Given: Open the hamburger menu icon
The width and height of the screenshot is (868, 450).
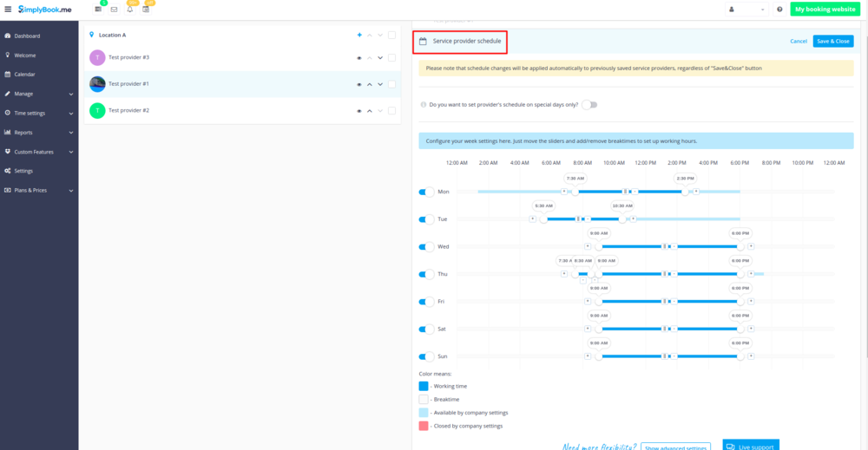Looking at the screenshot, I should click(x=8, y=9).
